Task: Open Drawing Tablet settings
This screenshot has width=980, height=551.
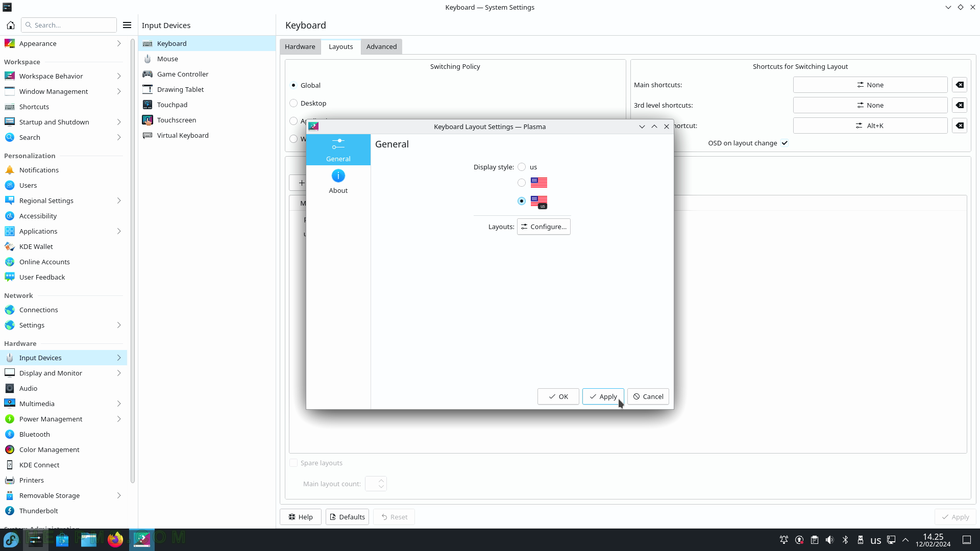Action: tap(207, 89)
